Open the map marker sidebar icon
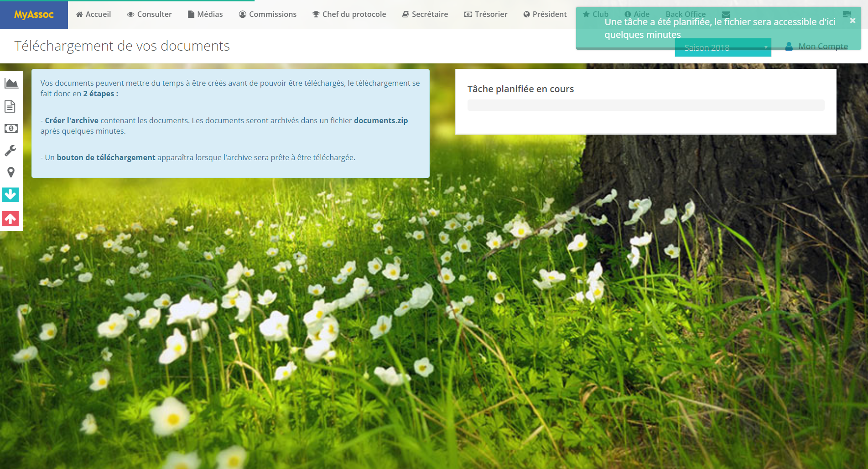Image resolution: width=868 pixels, height=469 pixels. click(11, 172)
